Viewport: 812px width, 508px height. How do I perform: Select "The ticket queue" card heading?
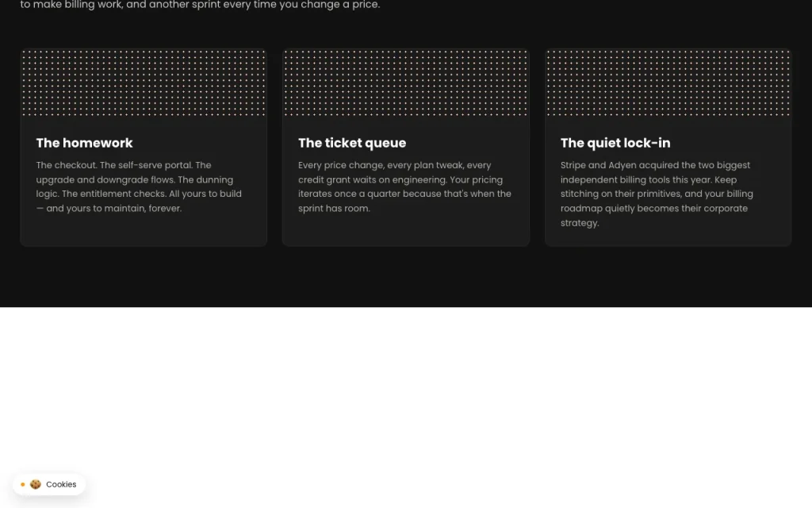point(352,143)
